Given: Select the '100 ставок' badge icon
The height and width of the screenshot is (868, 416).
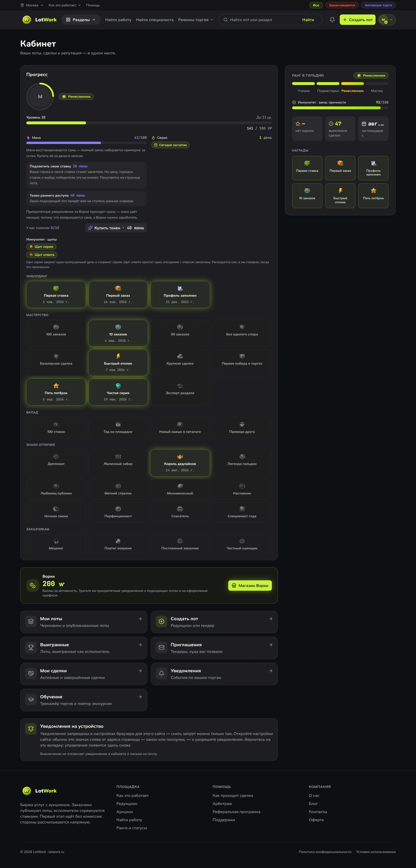Looking at the screenshot, I should 56,425.
